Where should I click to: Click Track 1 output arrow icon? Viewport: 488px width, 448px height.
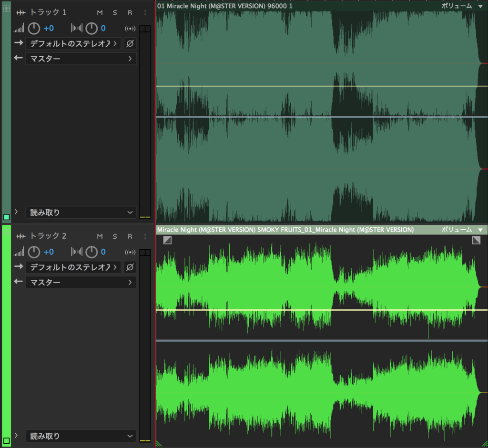click(x=19, y=58)
